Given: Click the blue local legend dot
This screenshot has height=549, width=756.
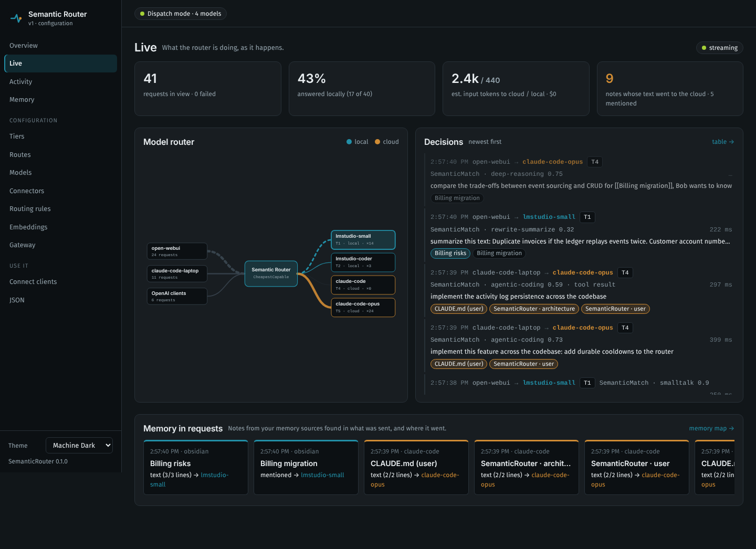Looking at the screenshot, I should [x=349, y=142].
